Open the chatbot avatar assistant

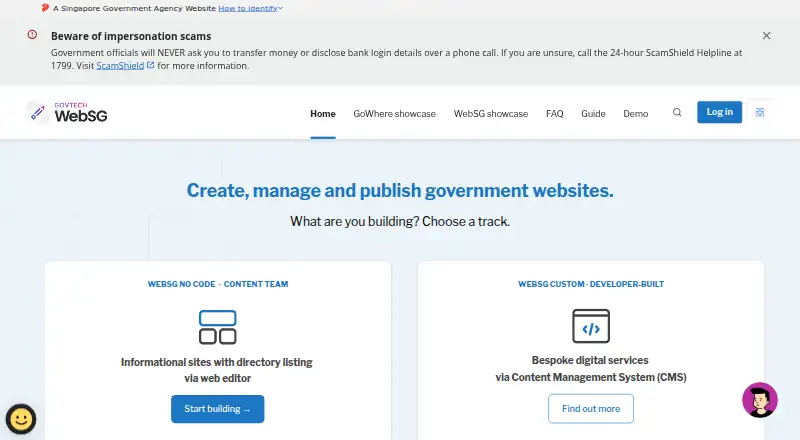click(760, 400)
